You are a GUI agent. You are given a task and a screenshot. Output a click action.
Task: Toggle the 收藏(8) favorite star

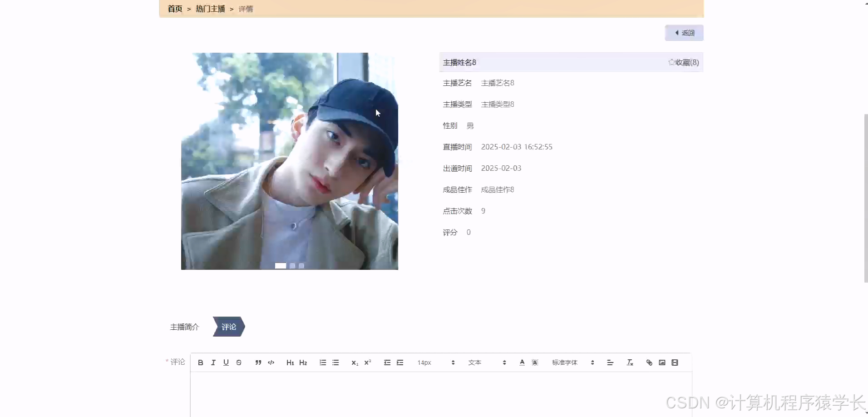pos(683,62)
